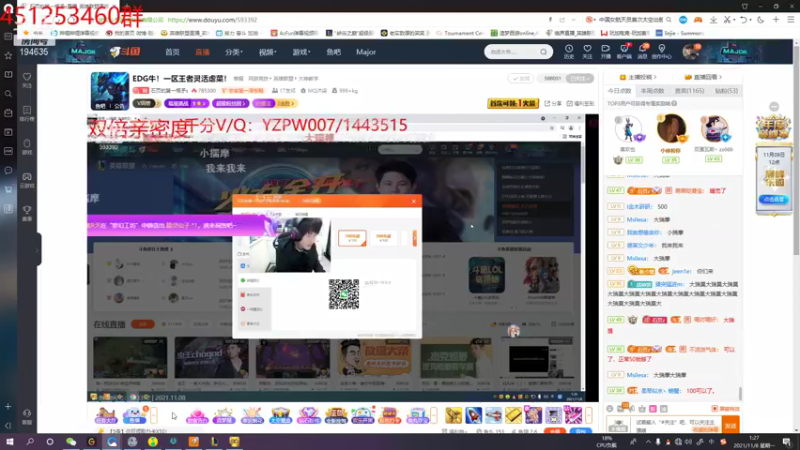Click the Windows Start button
Viewport: 800px width, 450px height.
pos(9,442)
